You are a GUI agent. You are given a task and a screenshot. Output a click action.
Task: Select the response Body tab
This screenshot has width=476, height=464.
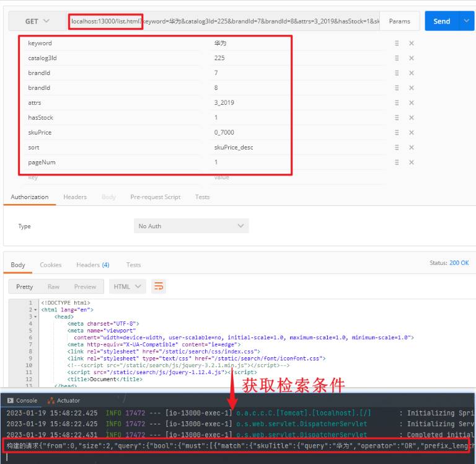click(18, 265)
